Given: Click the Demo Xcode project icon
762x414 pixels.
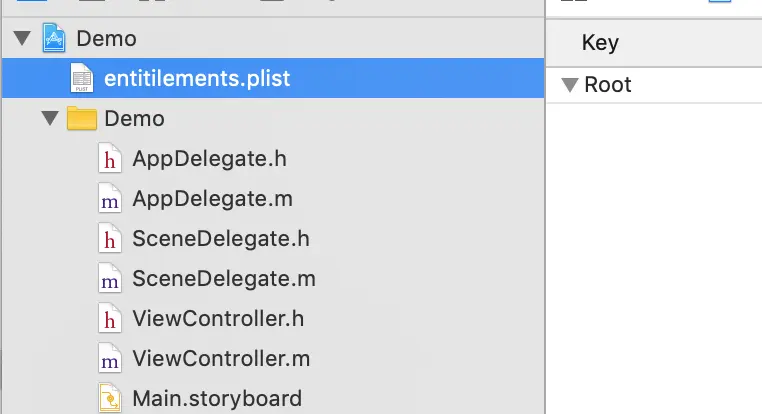Looking at the screenshot, I should pyautogui.click(x=53, y=38).
